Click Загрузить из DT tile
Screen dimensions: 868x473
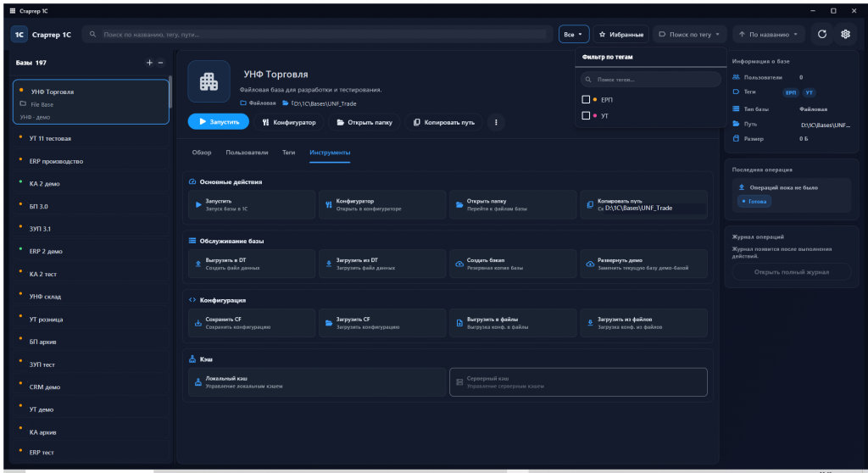click(x=382, y=264)
